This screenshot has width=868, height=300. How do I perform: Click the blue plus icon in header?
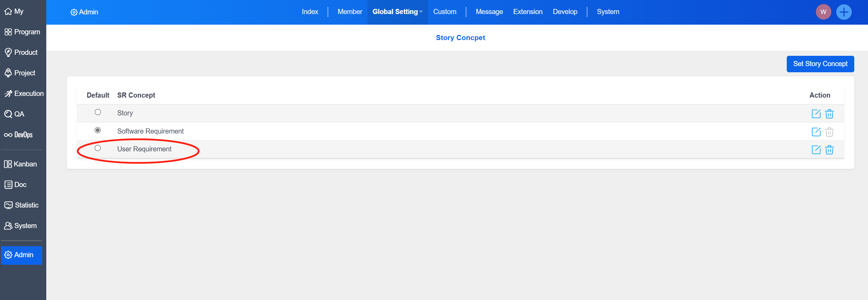coord(844,12)
